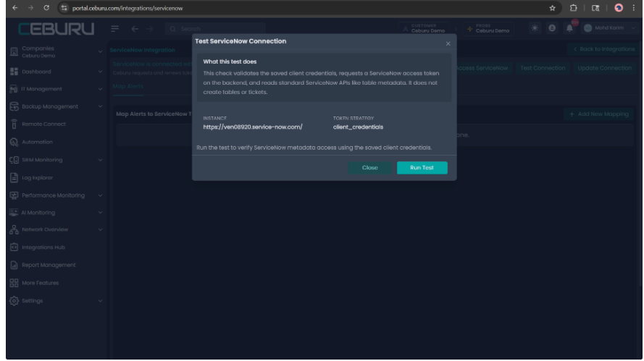Open the Performance Monitoring sidebar icon
644x361 pixels.
[14, 195]
